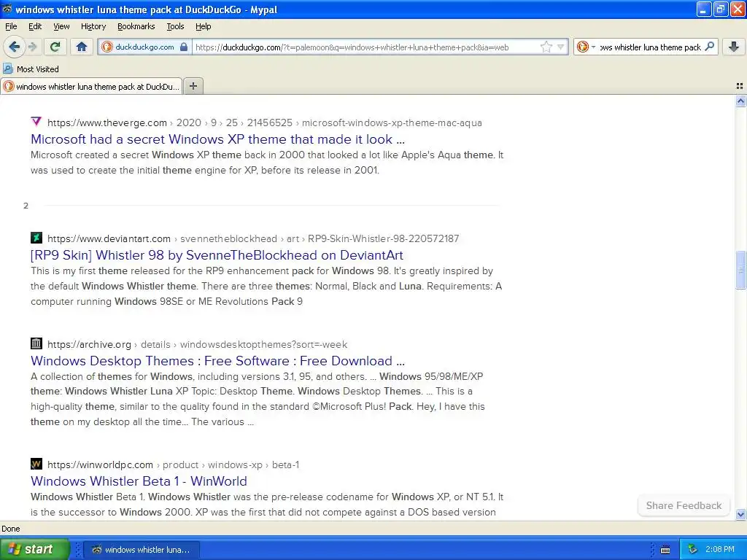Click the scrollbar up arrow
Image resolution: width=747 pixels, height=560 pixels.
pyautogui.click(x=740, y=101)
